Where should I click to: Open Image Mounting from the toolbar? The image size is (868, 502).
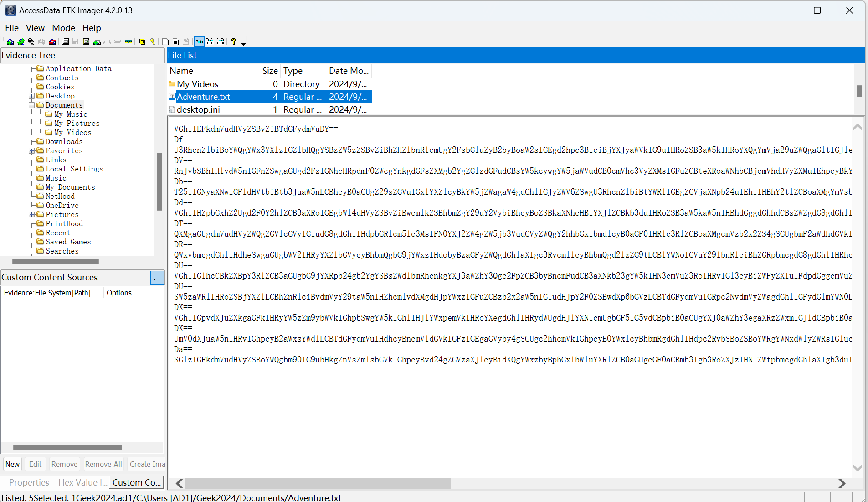coord(31,41)
